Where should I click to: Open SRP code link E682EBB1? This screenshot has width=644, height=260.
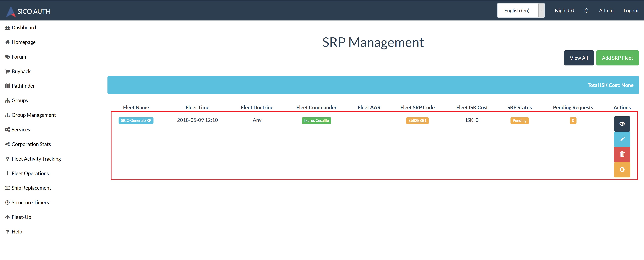click(417, 121)
